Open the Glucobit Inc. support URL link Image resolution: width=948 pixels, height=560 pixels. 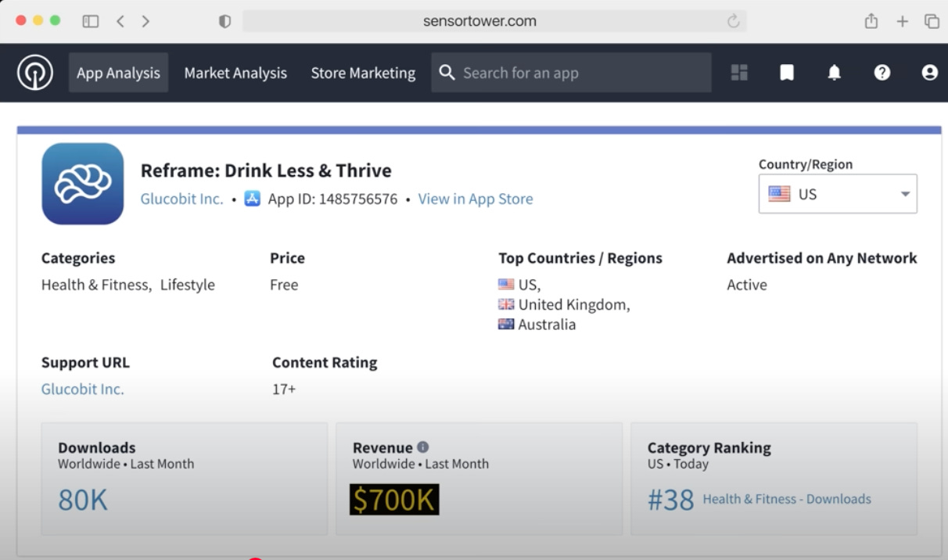tap(83, 389)
